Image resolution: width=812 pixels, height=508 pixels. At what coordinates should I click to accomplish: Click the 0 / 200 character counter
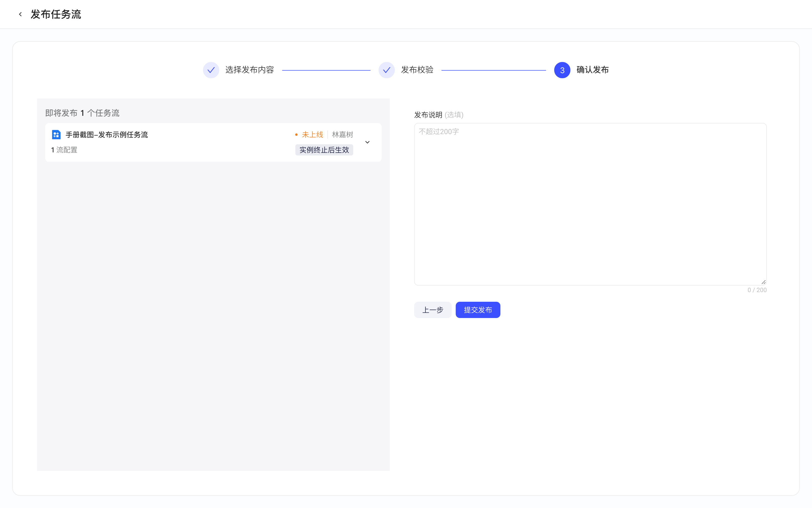(757, 290)
